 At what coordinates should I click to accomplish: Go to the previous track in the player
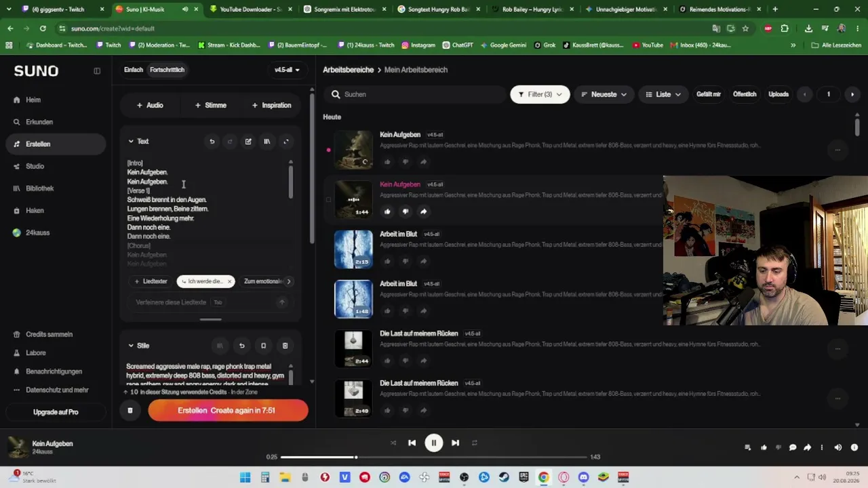412,443
